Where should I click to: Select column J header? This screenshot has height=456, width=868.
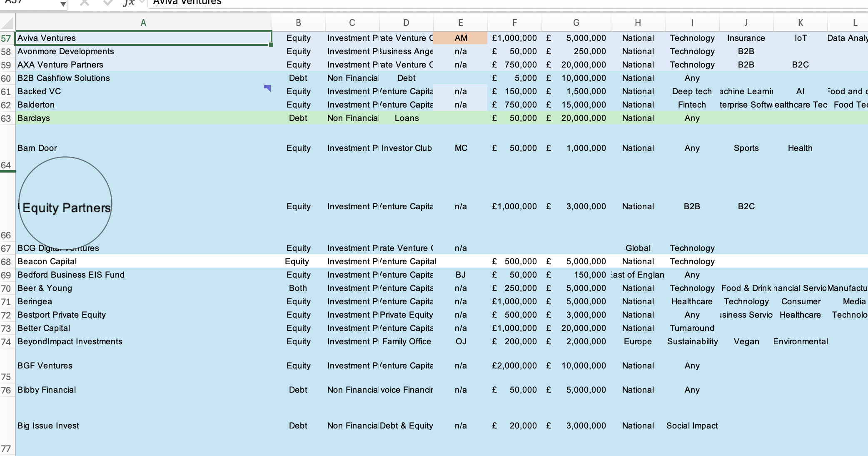(746, 23)
